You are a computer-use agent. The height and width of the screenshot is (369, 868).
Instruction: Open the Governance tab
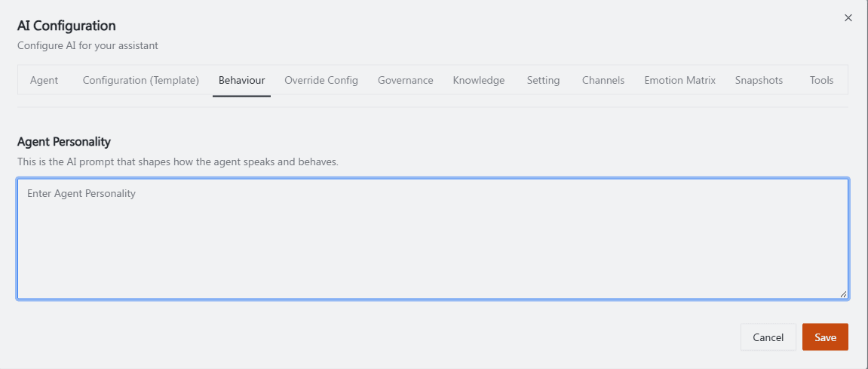tap(405, 80)
